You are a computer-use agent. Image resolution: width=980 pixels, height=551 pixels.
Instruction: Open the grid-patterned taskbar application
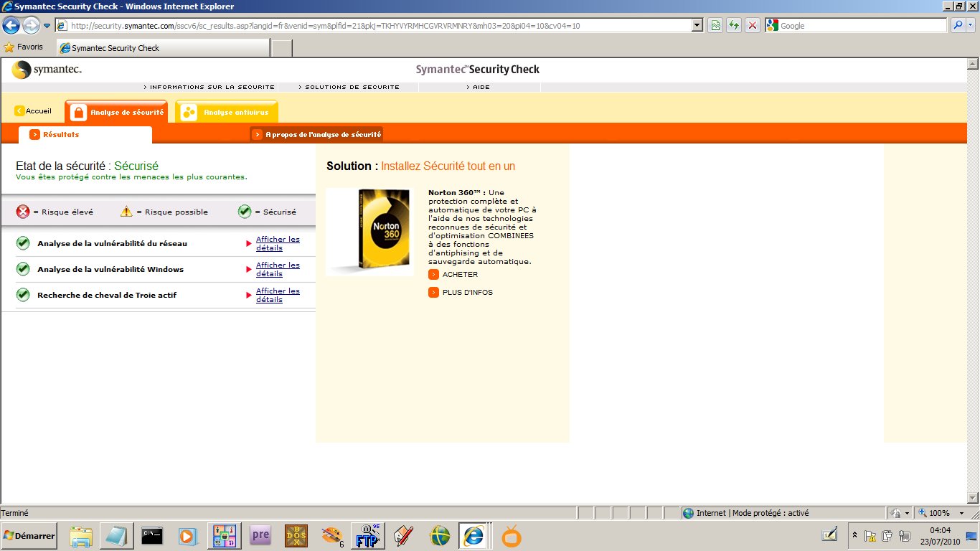point(225,536)
